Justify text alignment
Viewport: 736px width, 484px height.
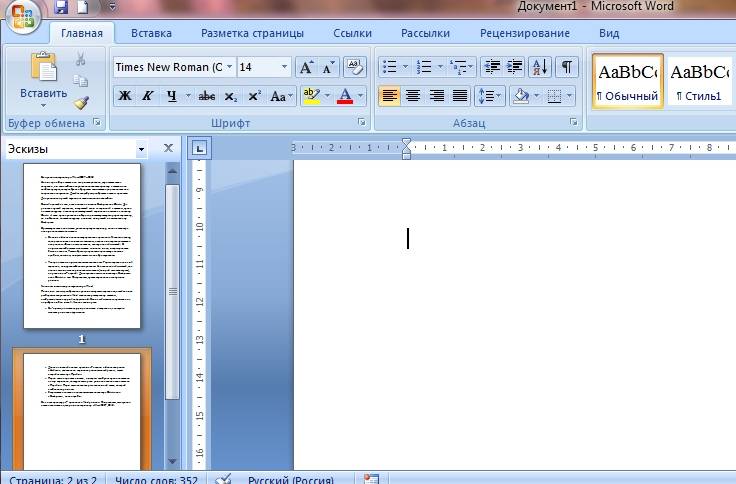pos(460,96)
